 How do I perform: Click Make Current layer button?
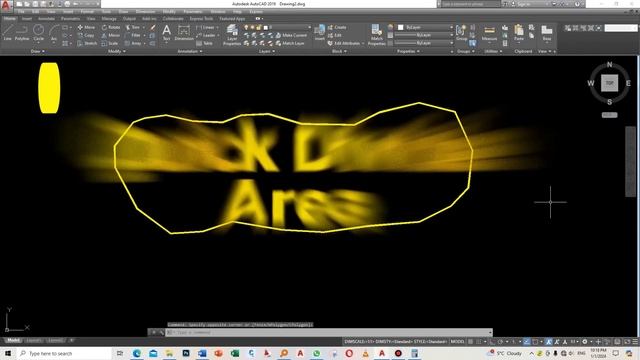(x=291, y=36)
